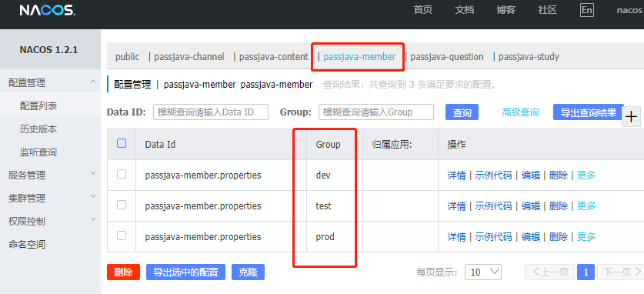Click the plus icon to add configuration
644x294 pixels.
pos(631,117)
